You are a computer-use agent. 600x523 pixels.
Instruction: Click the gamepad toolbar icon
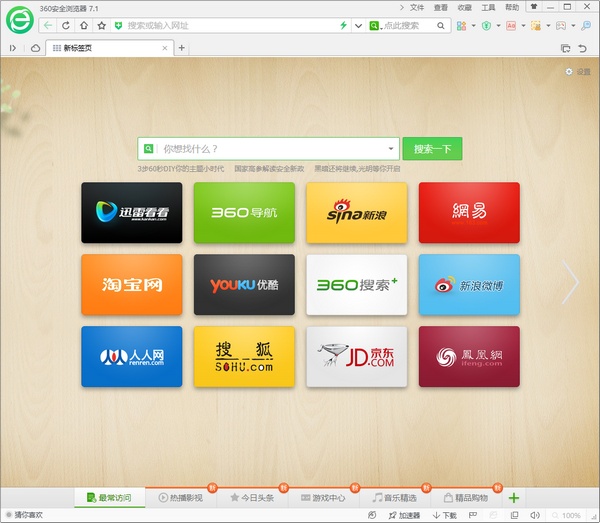(x=561, y=26)
